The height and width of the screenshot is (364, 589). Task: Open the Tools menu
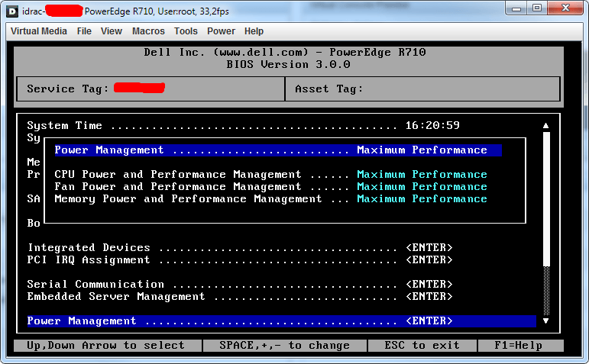coord(186,31)
